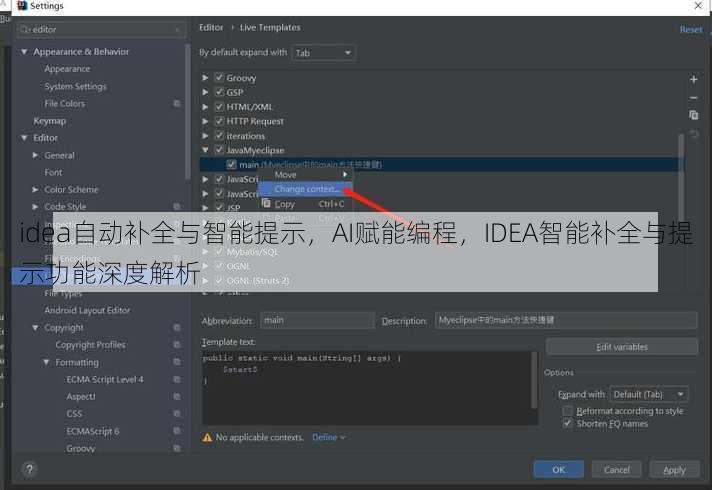Screen dimensions: 712x490
Task: Open the Edit variables dialog
Action: tap(622, 346)
